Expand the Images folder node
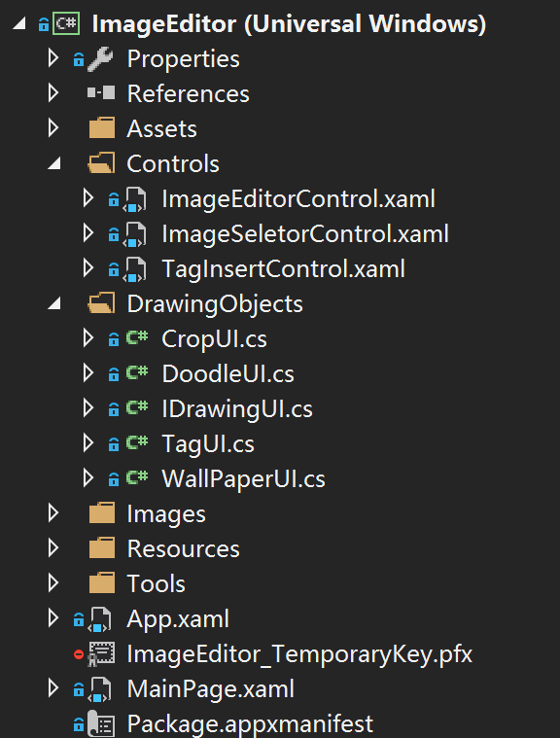Image resolution: width=560 pixels, height=738 pixels. click(53, 513)
